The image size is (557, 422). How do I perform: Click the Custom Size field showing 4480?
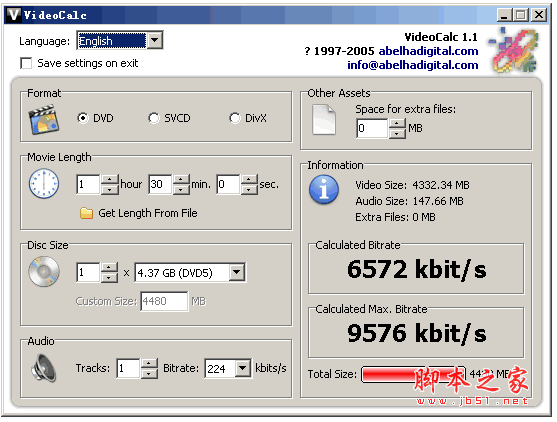[x=164, y=301]
